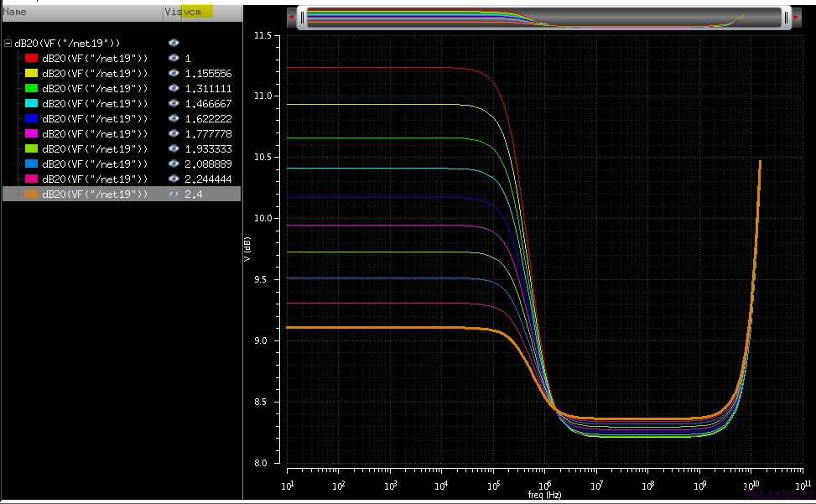This screenshot has height=504, width=816.
Task: Select the trace row with vcm 1.933333
Action: pos(94,148)
